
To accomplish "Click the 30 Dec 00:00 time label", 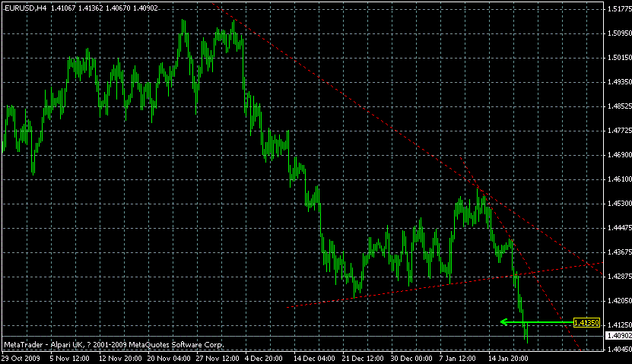I will tap(411, 358).
